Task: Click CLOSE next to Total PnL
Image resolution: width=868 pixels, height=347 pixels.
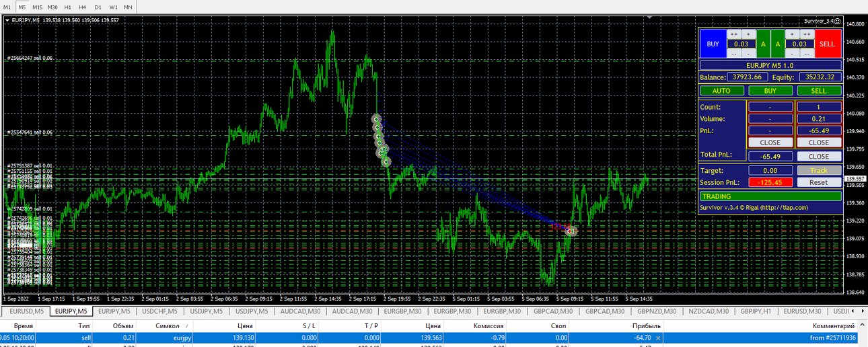Action: [819, 156]
